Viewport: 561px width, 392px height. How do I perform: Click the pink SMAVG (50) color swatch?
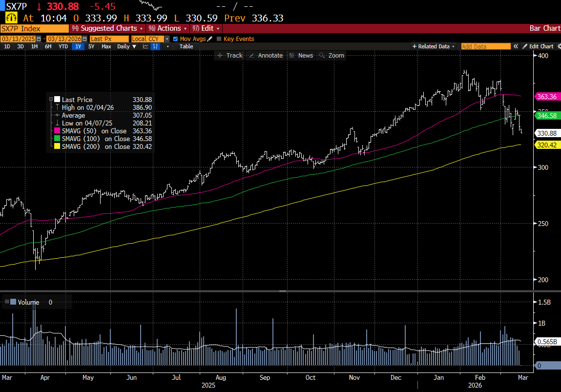pyautogui.click(x=57, y=131)
